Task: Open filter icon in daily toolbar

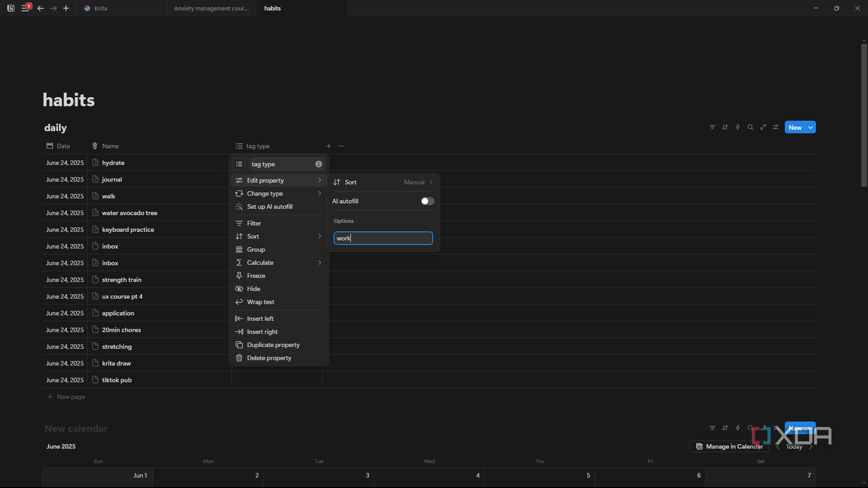Action: tap(712, 127)
